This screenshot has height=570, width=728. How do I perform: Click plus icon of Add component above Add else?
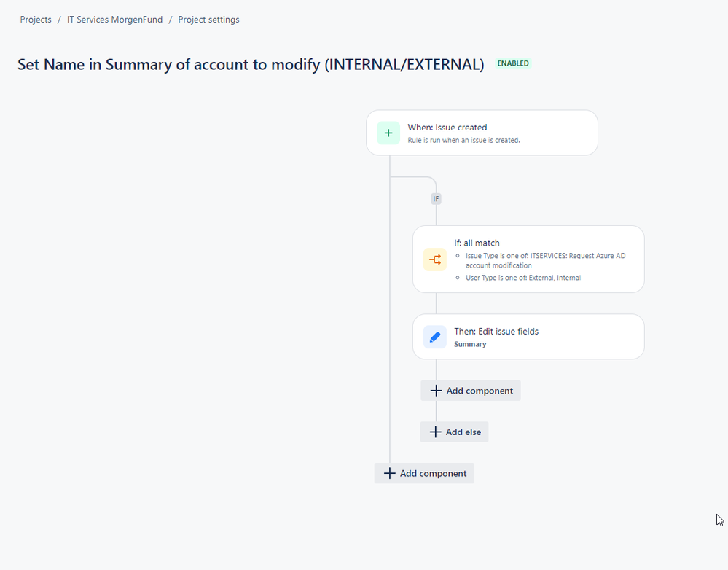436,391
